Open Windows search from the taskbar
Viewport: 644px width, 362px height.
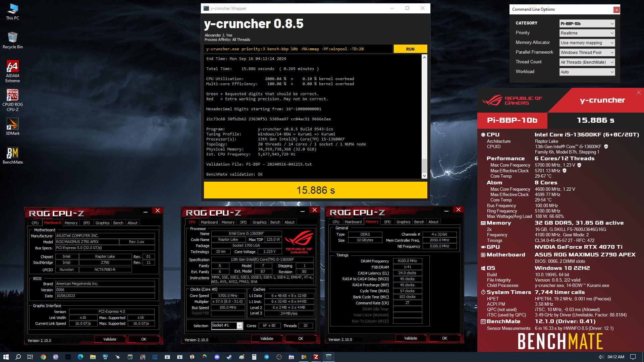[x=18, y=357]
